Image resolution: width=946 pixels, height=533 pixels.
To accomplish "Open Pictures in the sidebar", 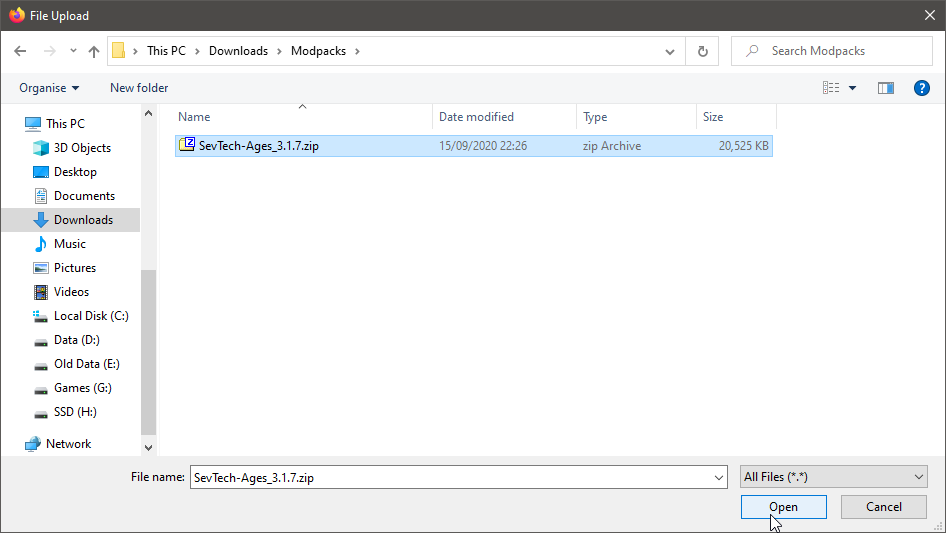I will tap(74, 268).
